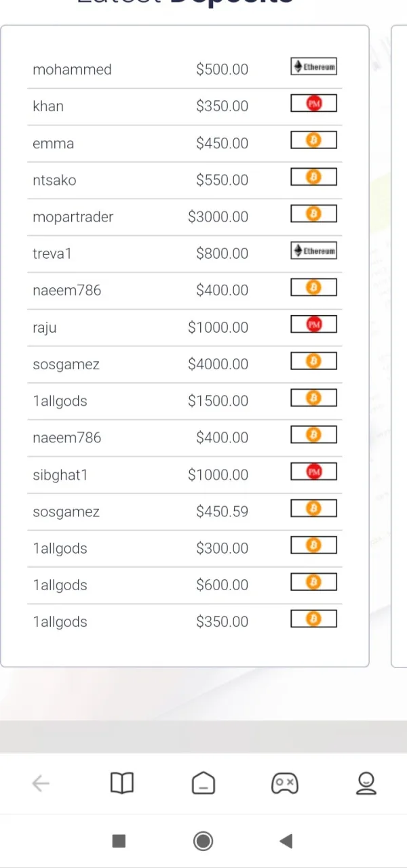The height and width of the screenshot is (868, 407).
Task: Select the ntsako username entry
Action: pos(54,180)
